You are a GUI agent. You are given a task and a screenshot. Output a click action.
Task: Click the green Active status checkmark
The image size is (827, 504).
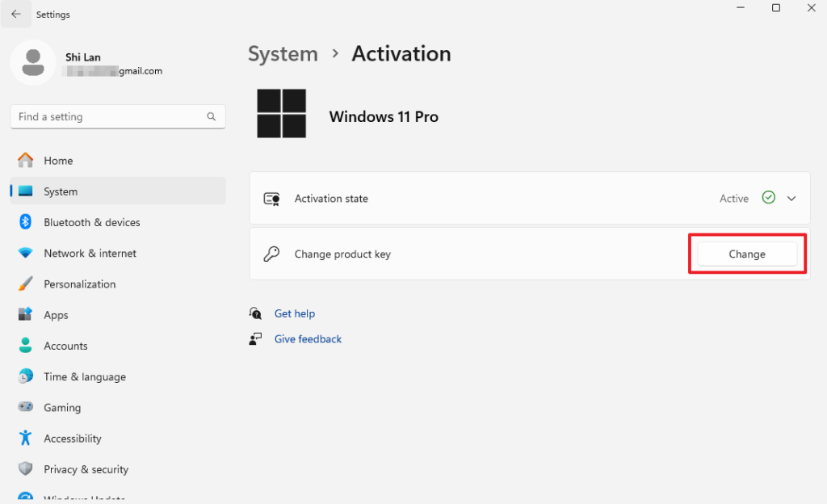coord(768,198)
